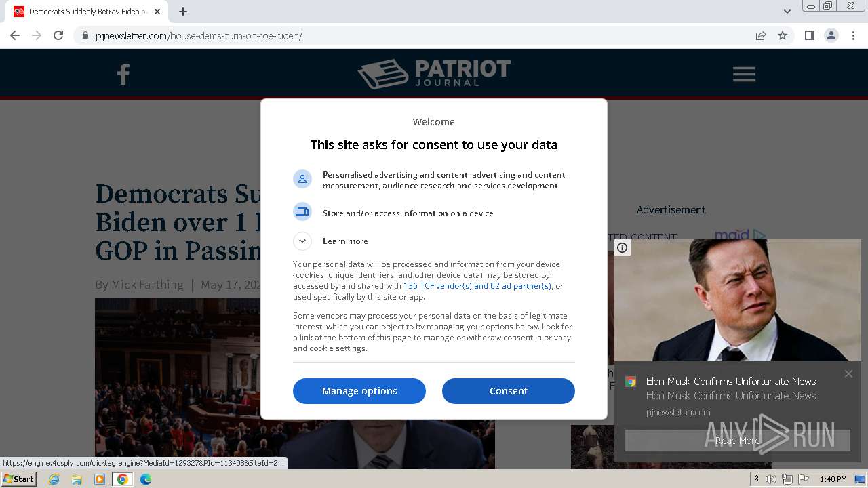Click the site lock icon in address bar
Image resolution: width=868 pixels, height=488 pixels.
pos(85,36)
